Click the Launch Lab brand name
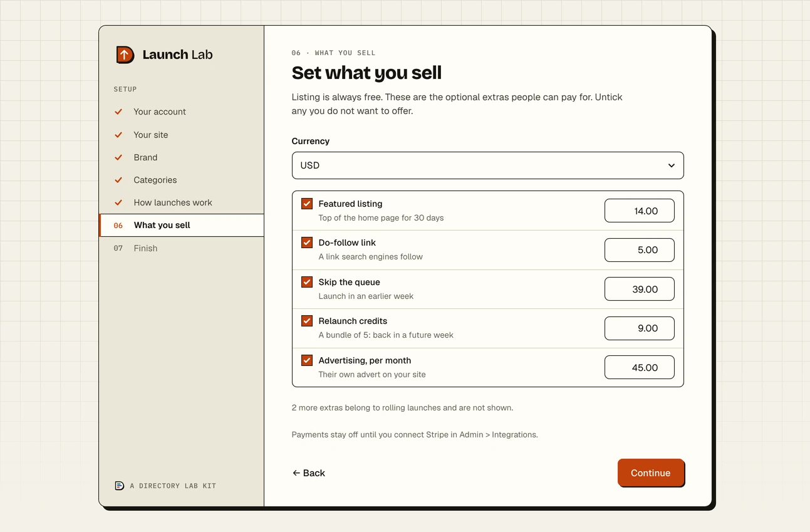The height and width of the screenshot is (532, 810). coord(177,55)
